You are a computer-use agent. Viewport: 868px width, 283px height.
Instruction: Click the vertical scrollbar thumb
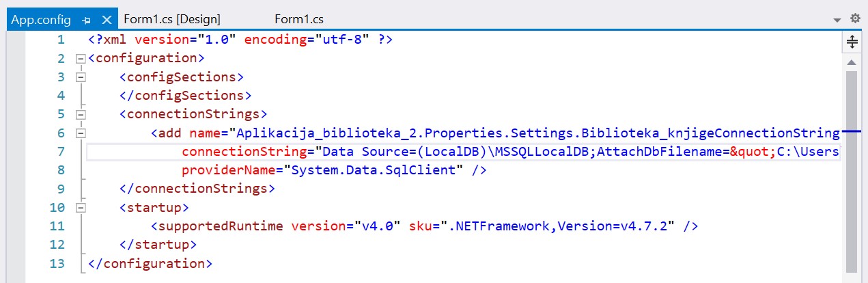point(852,171)
